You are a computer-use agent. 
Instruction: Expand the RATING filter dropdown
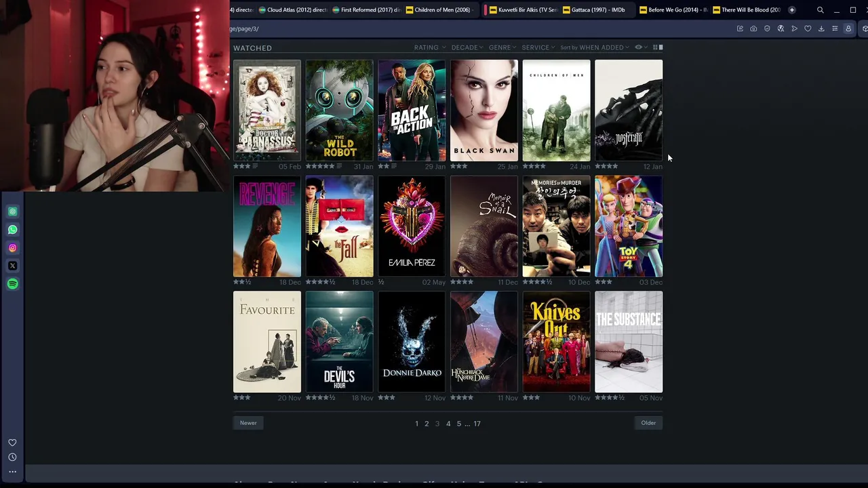[x=430, y=47]
